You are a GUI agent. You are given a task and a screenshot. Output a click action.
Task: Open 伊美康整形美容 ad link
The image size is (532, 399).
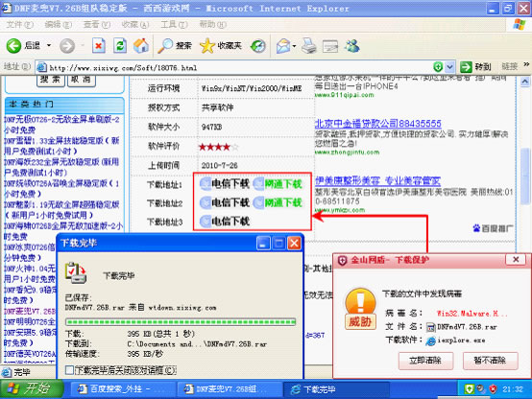tap(377, 181)
